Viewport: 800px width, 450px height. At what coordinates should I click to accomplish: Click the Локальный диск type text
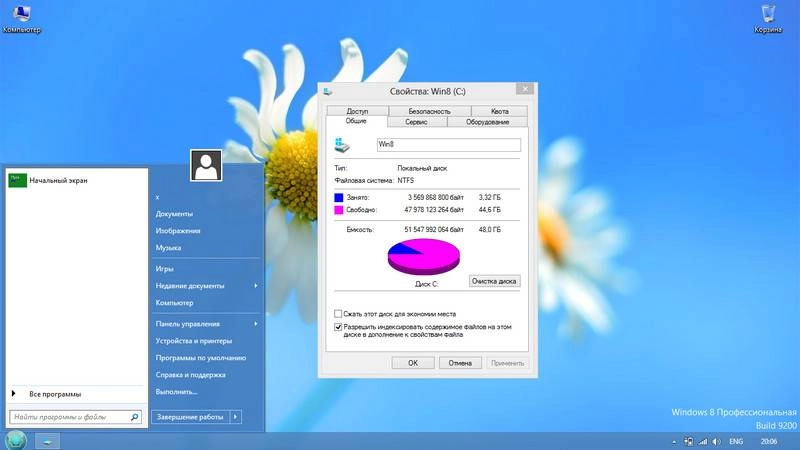(422, 168)
